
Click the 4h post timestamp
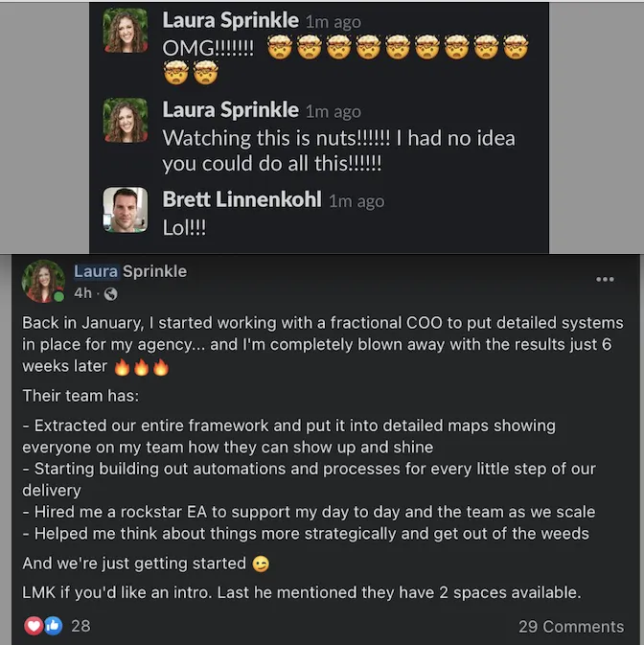click(82, 293)
